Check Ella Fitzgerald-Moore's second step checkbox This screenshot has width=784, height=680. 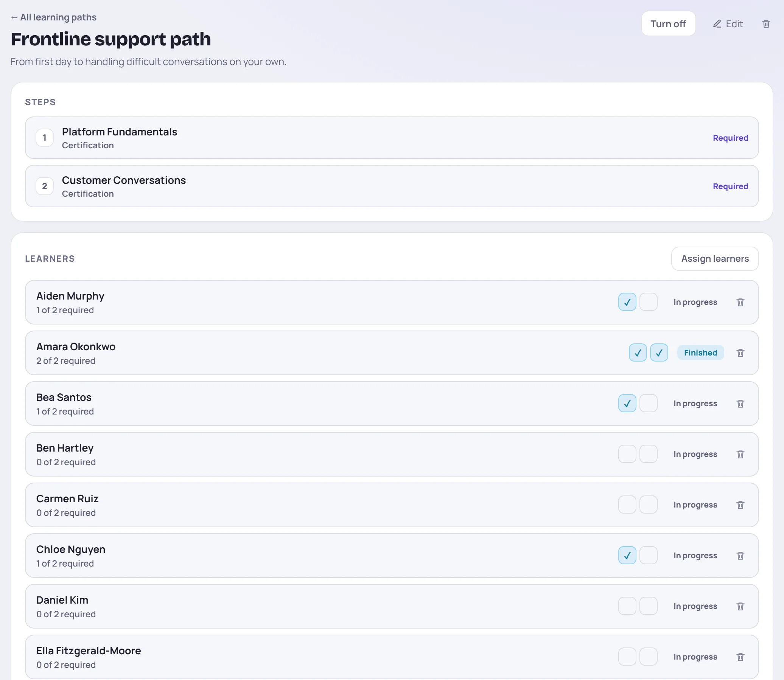(648, 657)
